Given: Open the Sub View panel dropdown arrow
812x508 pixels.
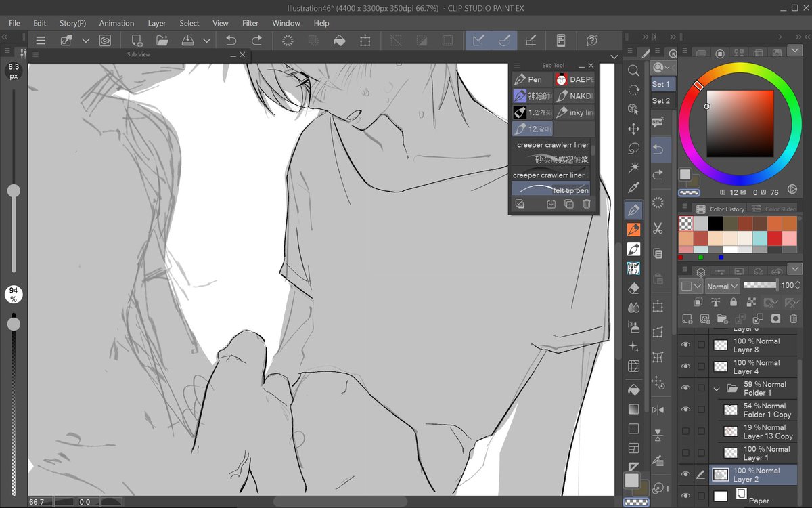Looking at the screenshot, I should coord(612,56).
